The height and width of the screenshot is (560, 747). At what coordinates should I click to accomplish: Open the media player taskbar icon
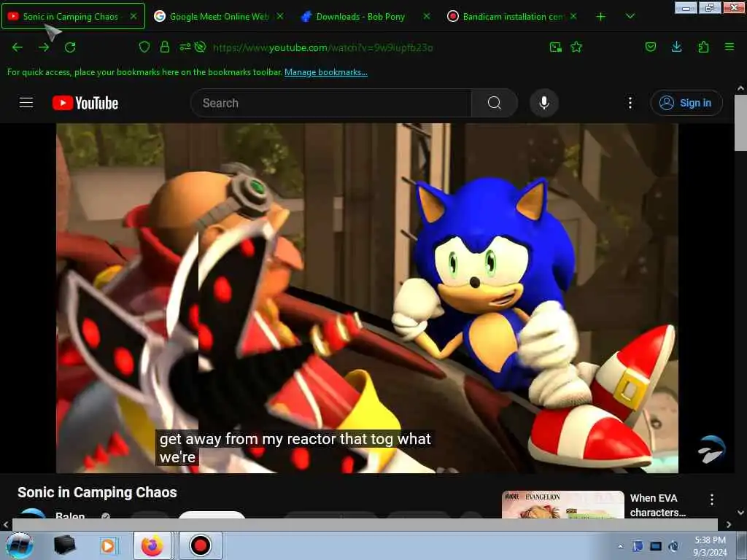pyautogui.click(x=108, y=545)
